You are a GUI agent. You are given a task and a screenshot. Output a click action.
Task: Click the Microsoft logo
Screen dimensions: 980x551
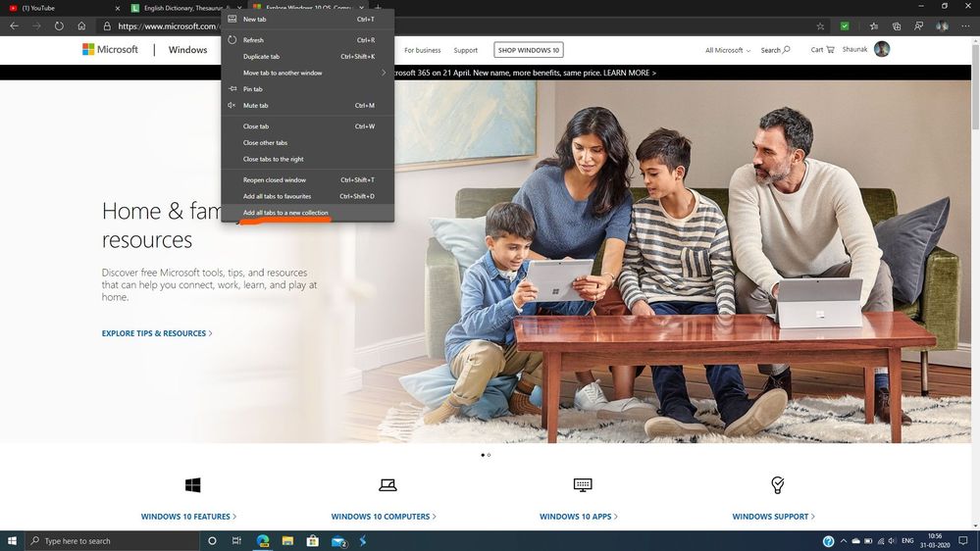click(110, 49)
